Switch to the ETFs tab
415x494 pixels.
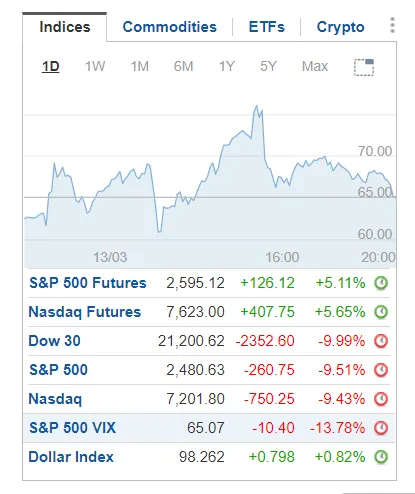click(267, 27)
